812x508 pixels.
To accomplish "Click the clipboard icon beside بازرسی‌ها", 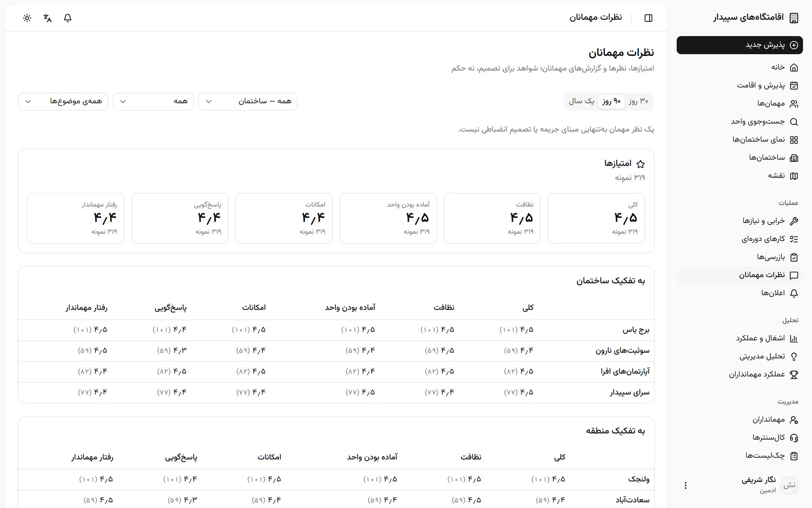I will point(794,257).
